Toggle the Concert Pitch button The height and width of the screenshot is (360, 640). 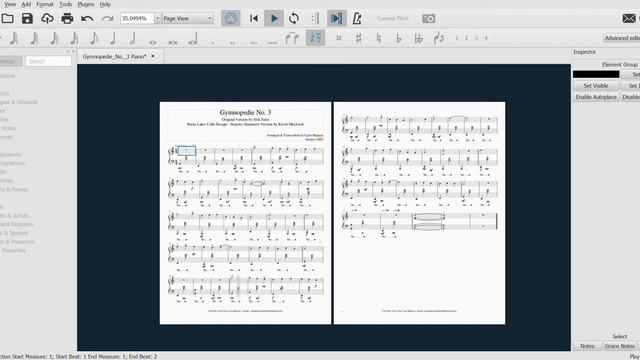[393, 18]
